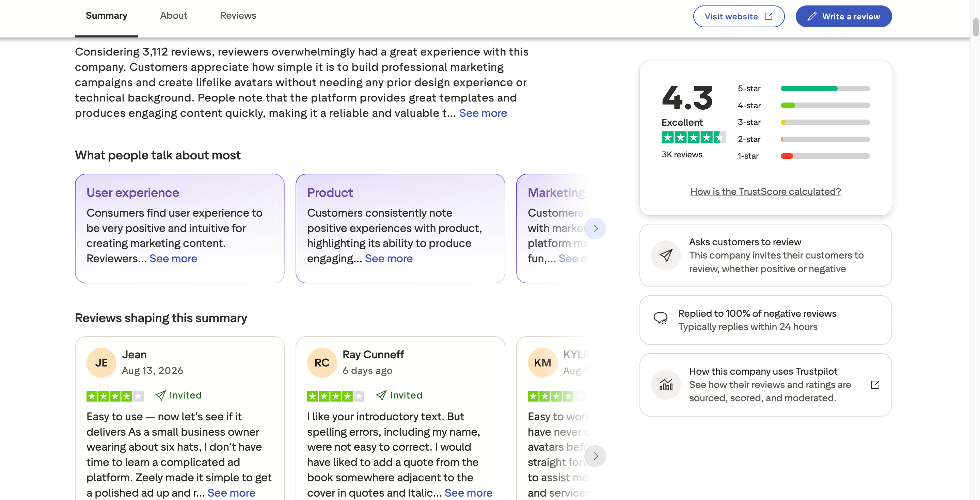Switch to the Reviews tab
This screenshot has width=980, height=500.
tap(238, 16)
